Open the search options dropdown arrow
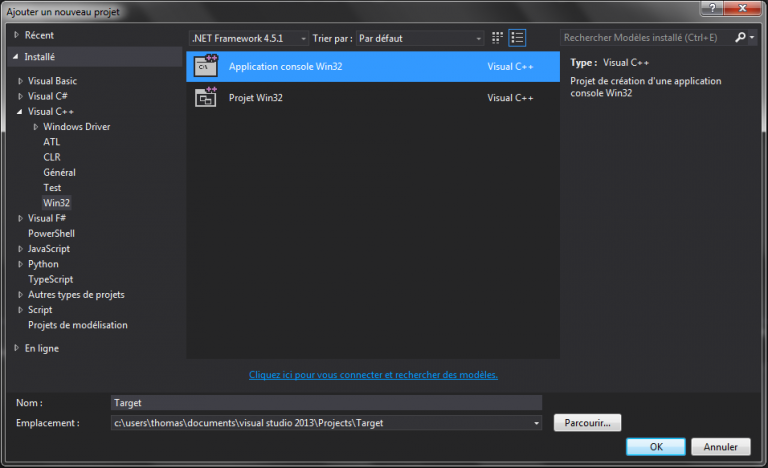 point(752,38)
